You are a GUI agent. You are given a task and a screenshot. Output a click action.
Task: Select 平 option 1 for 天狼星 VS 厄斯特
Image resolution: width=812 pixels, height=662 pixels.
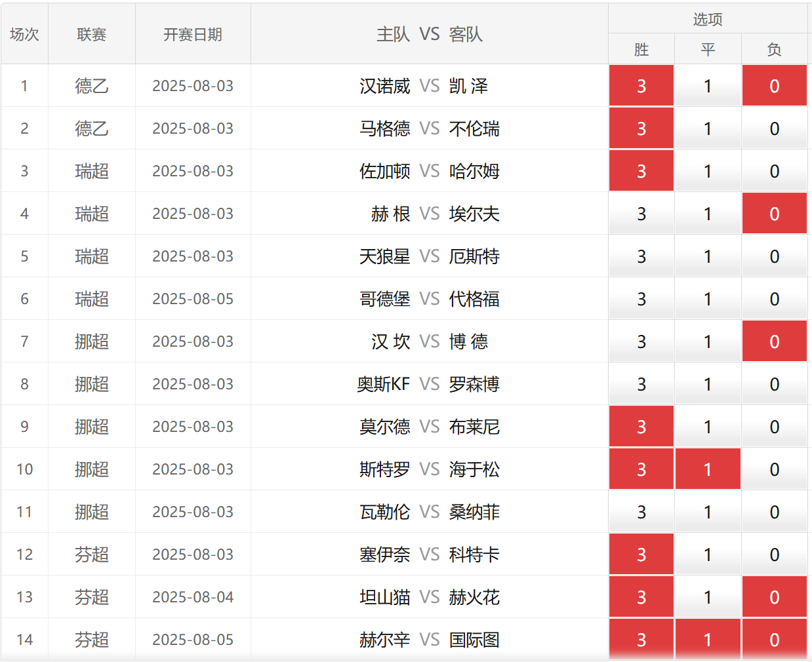pos(708,256)
